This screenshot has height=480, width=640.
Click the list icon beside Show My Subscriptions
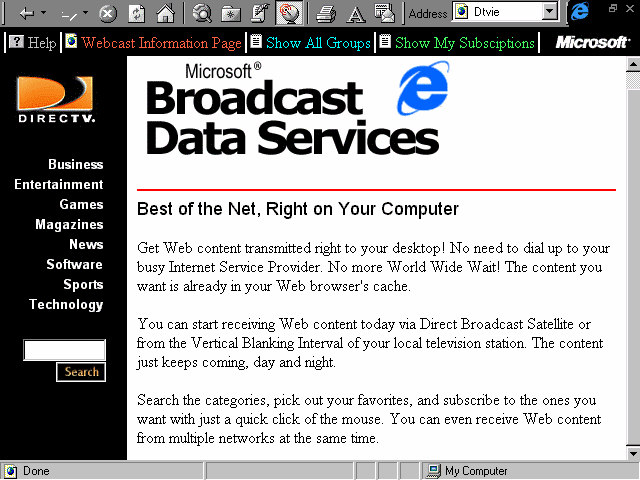[x=385, y=41]
